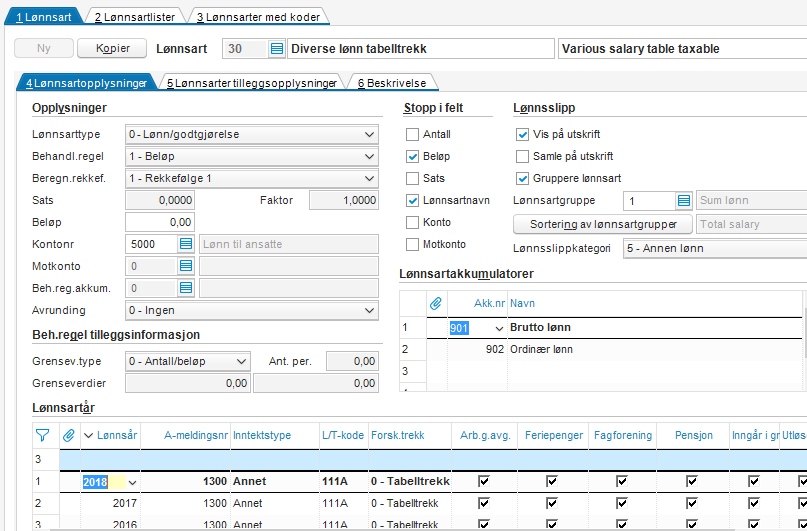Open the 5 Lønnsarter tilleggsopplysninger tab

[x=252, y=83]
